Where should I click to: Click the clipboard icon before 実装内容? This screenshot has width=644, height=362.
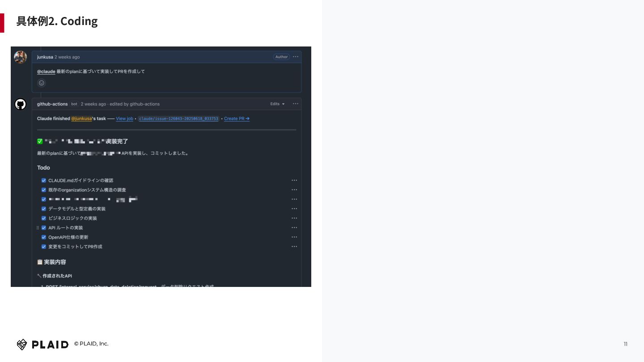40,262
